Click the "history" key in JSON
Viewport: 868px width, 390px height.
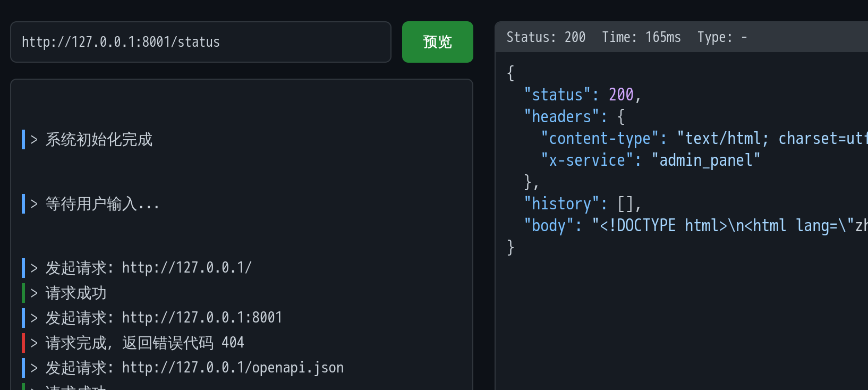(561, 204)
